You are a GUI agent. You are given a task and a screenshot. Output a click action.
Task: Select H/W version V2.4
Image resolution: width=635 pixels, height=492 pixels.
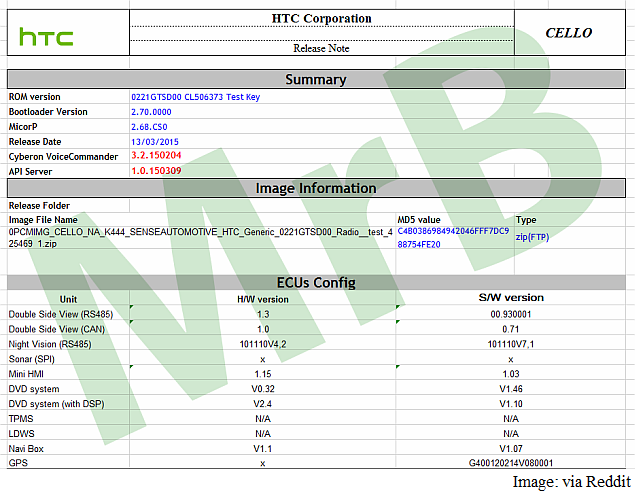click(x=263, y=404)
